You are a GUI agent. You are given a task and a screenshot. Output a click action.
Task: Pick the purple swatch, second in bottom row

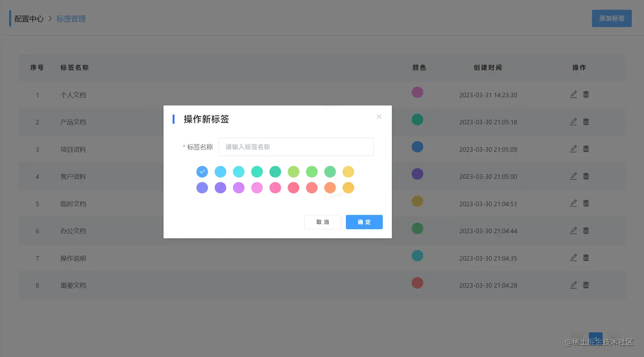[x=221, y=188]
